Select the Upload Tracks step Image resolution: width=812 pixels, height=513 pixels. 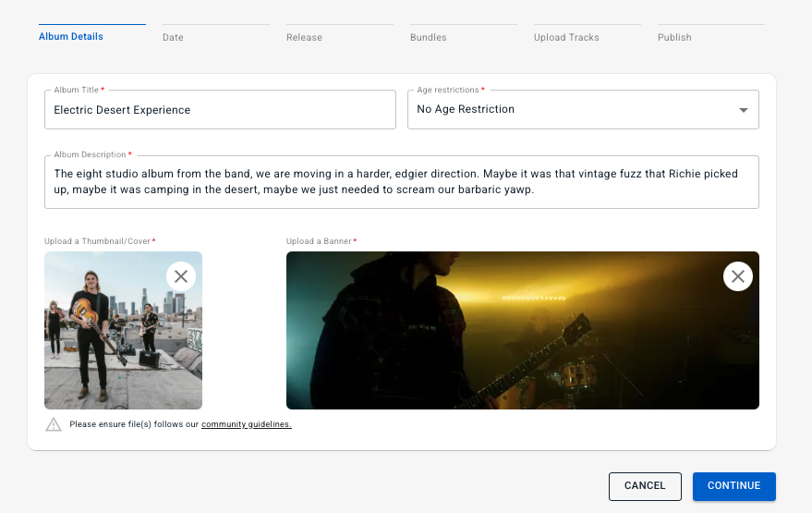pos(566,38)
